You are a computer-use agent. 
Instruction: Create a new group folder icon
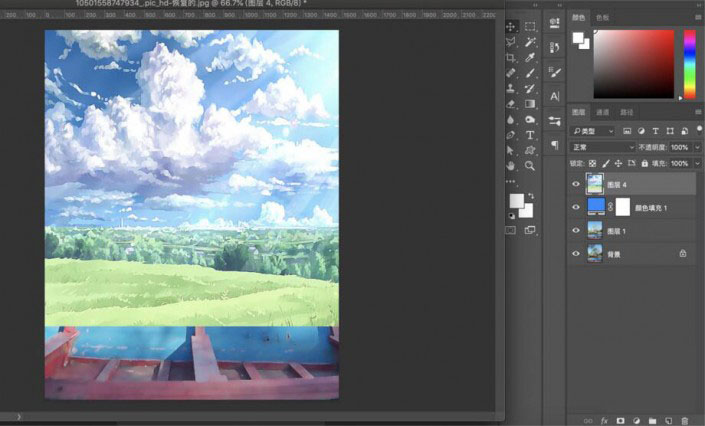[652, 421]
